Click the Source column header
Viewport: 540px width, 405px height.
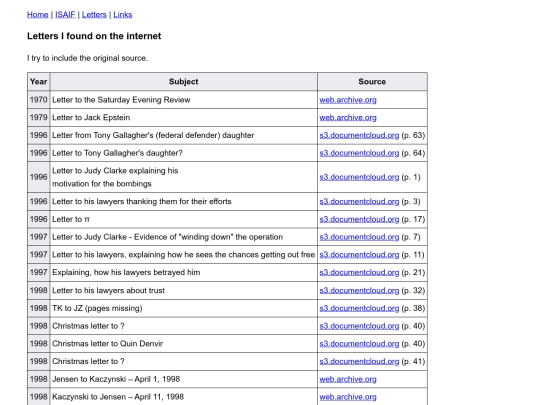(372, 82)
